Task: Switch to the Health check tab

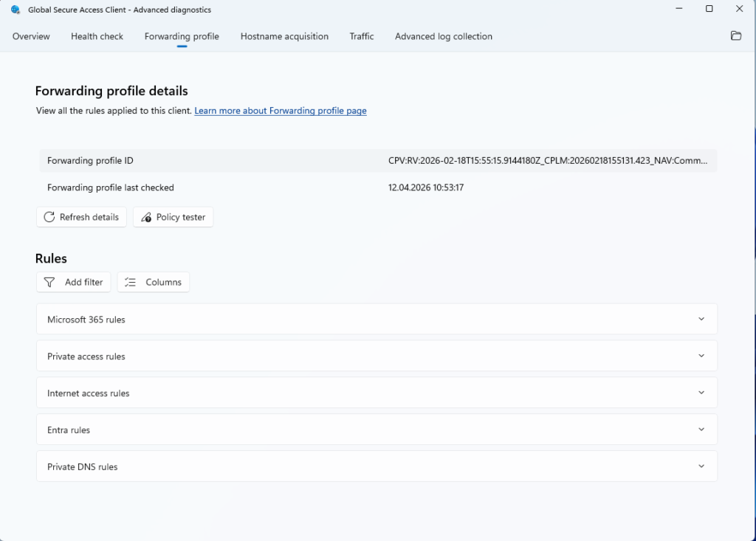Action: (97, 36)
